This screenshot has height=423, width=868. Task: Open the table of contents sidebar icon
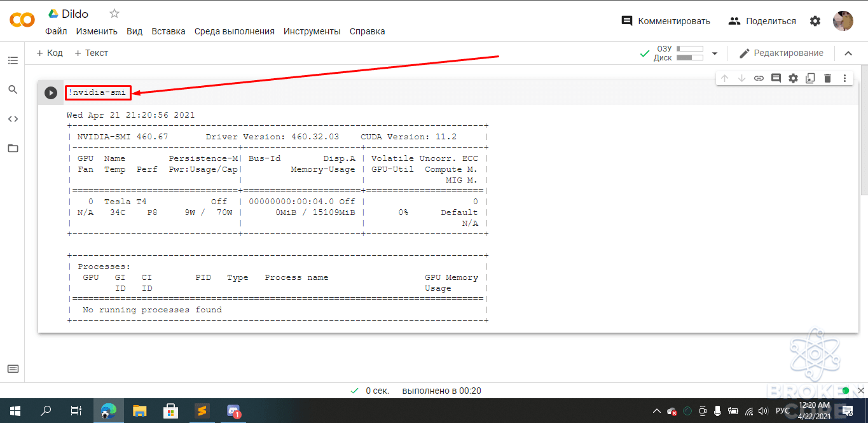13,60
